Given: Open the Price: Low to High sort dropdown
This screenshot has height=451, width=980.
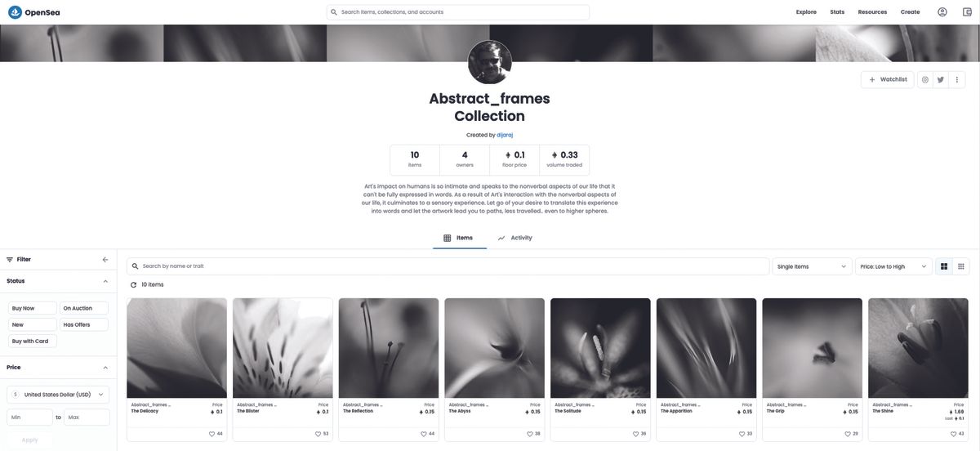Looking at the screenshot, I should (893, 266).
